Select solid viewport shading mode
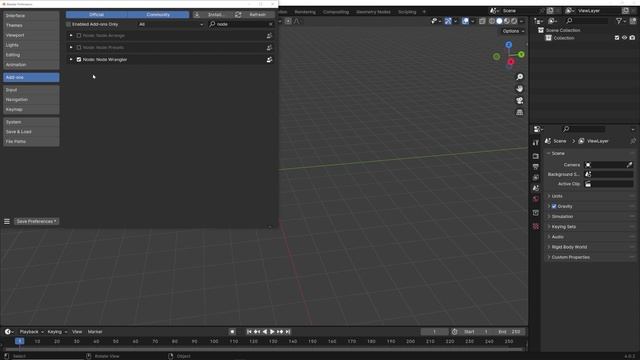Screen dimensions: 640x360 499,21
